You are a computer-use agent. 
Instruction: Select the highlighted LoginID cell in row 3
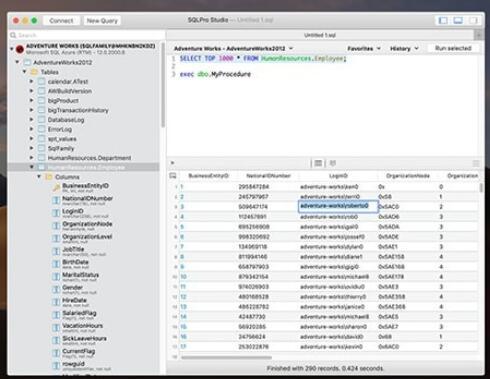pyautogui.click(x=338, y=206)
